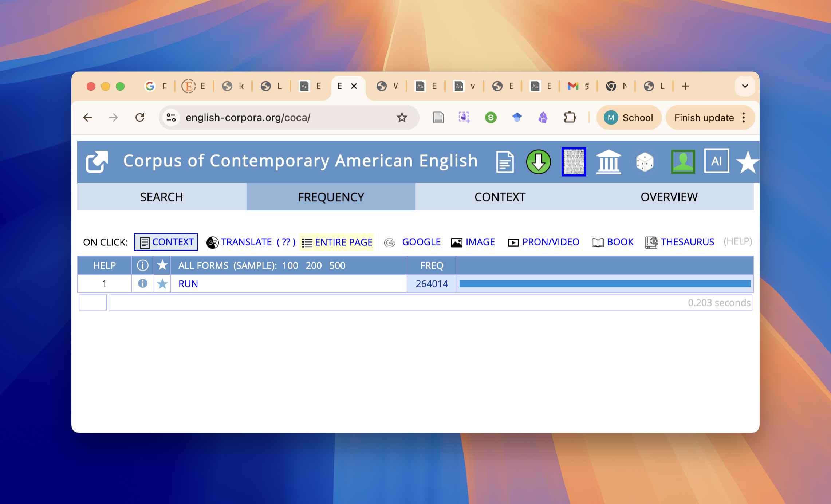
Task: Click the green download arrow icon
Action: click(x=538, y=162)
